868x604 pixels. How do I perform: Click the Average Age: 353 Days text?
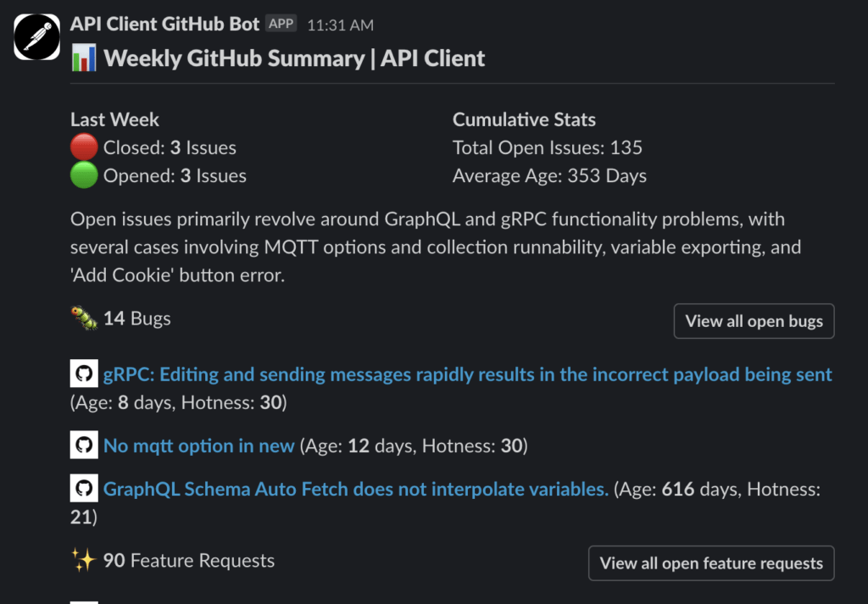click(x=549, y=175)
